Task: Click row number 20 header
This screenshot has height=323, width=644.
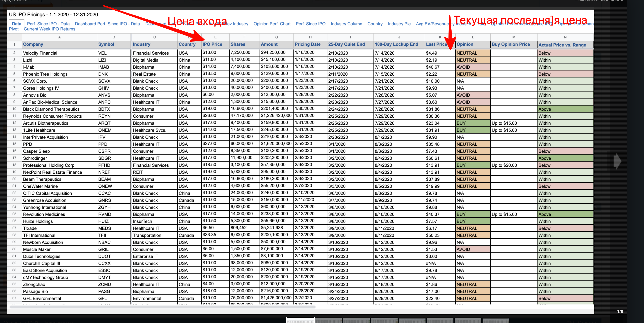Action: [x=14, y=179]
